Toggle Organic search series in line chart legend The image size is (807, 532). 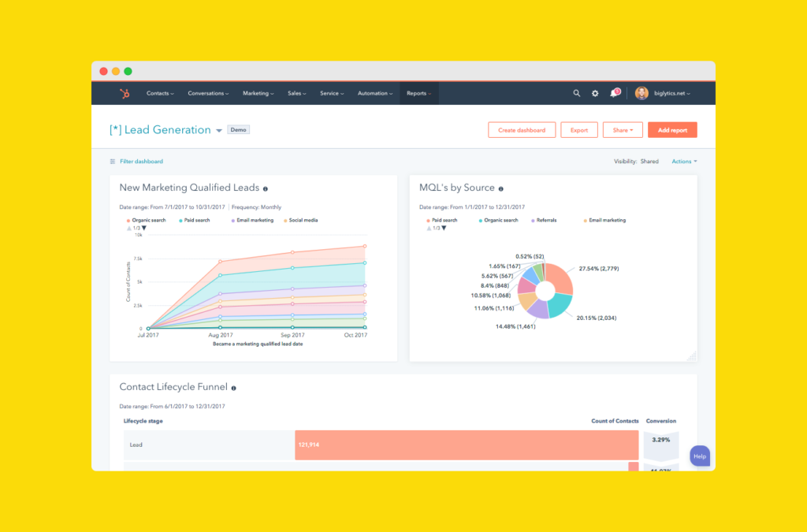tap(145, 221)
